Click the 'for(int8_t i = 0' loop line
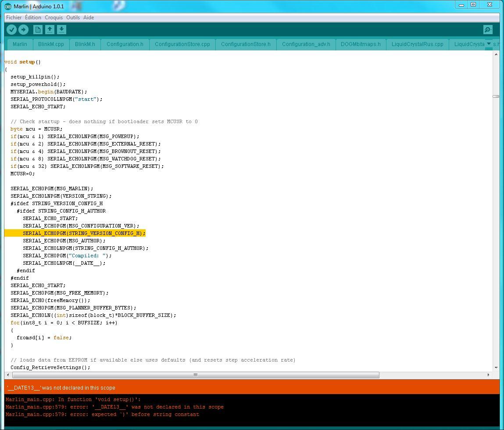504x430 pixels. pos(64,323)
